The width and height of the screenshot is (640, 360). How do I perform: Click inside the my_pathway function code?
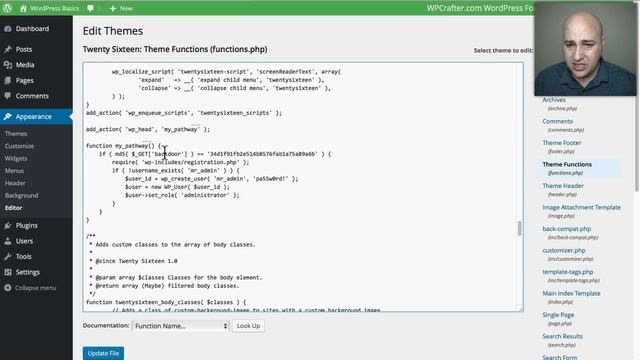click(208, 182)
